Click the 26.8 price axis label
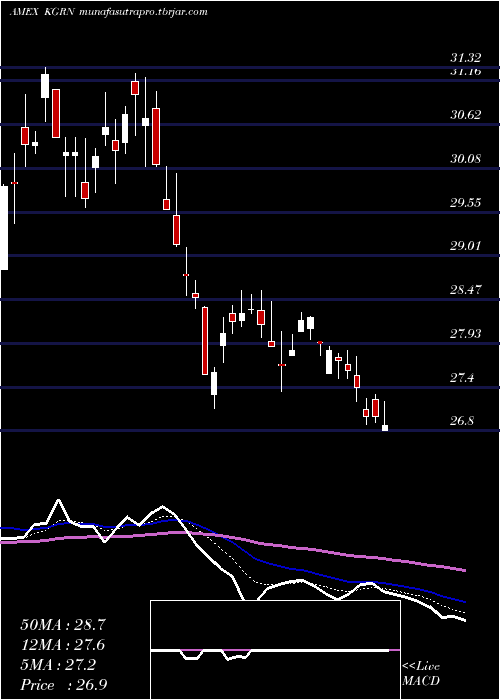The height and width of the screenshot is (700, 500). click(x=462, y=421)
